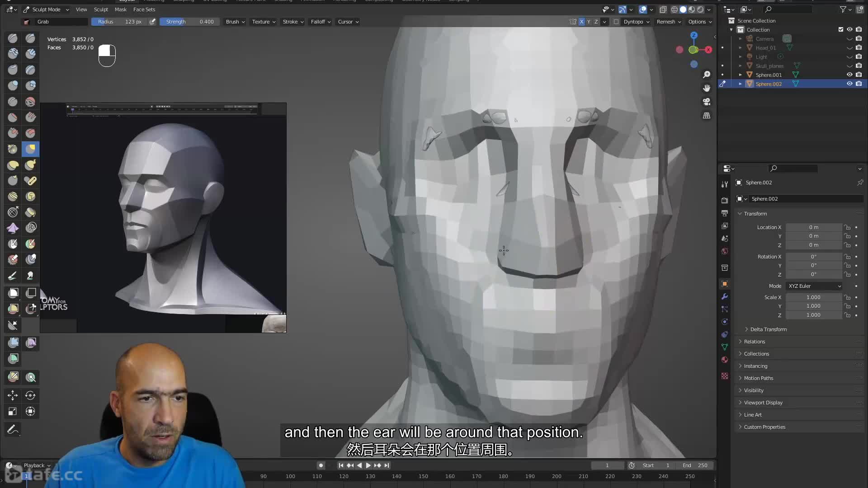Viewport: 868px width, 488px height.
Task: Open the Modifiers wrench properties tab
Action: (x=725, y=297)
